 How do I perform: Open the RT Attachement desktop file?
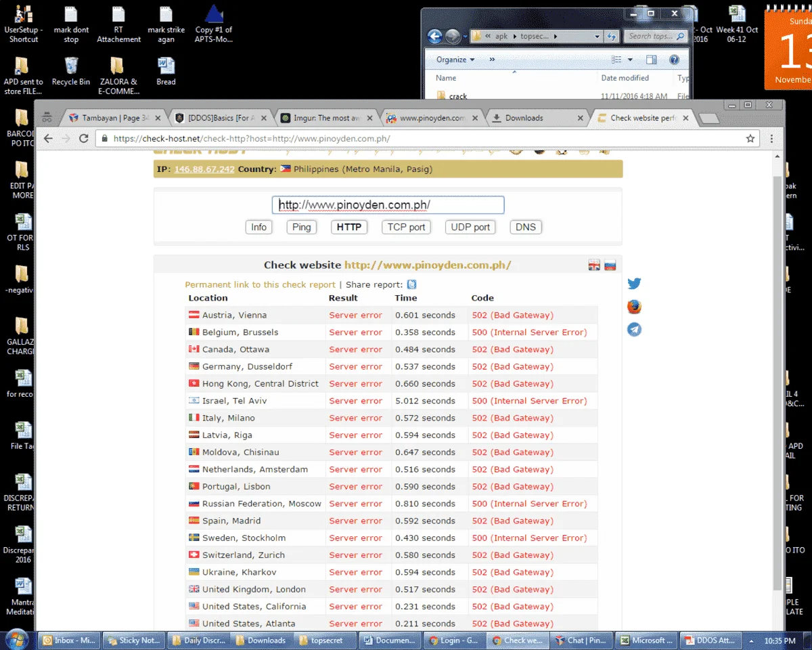(x=118, y=24)
